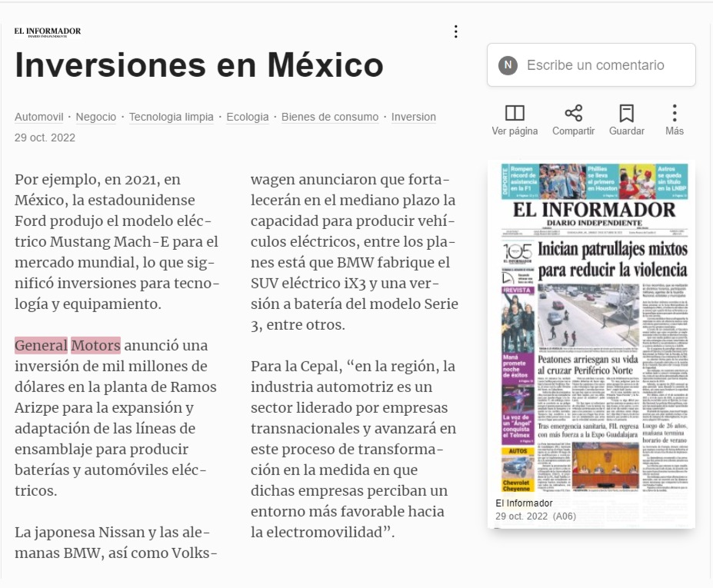This screenshot has width=713, height=588.
Task: Click highlighted word Motors
Action: [x=96, y=345]
